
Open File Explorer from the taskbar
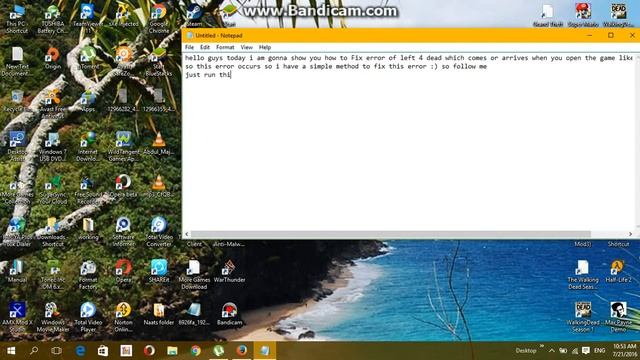(172, 351)
